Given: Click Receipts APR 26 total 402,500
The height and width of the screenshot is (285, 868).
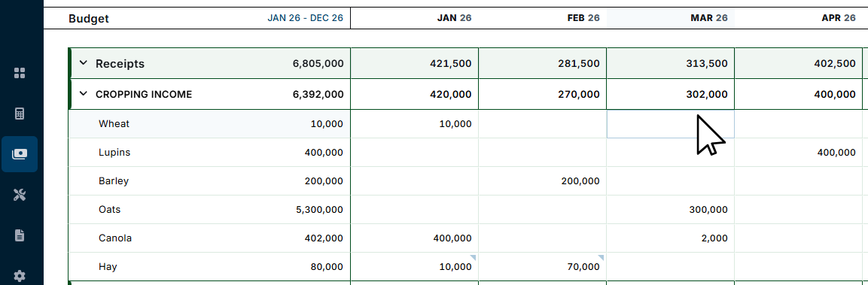Looking at the screenshot, I should pos(835,64).
